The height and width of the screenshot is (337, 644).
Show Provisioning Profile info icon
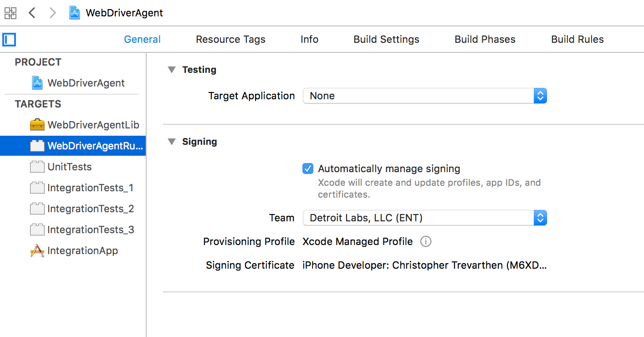[425, 241]
